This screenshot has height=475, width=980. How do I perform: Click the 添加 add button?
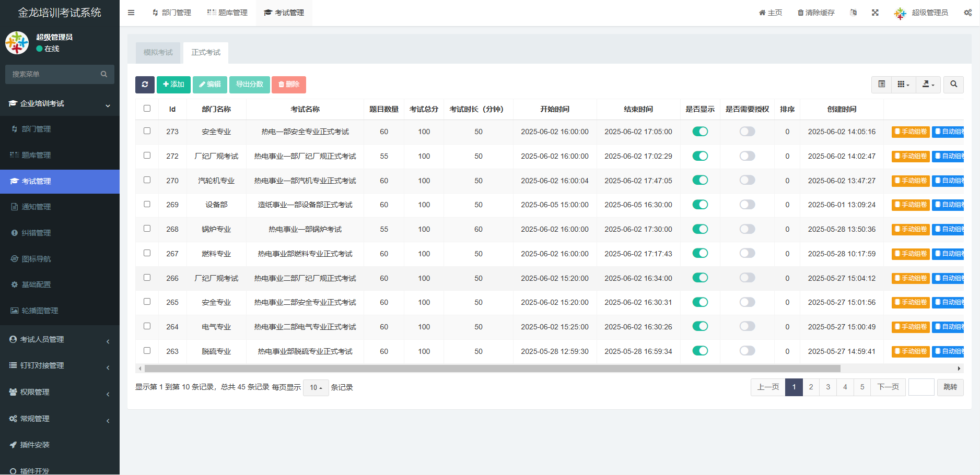(x=173, y=85)
